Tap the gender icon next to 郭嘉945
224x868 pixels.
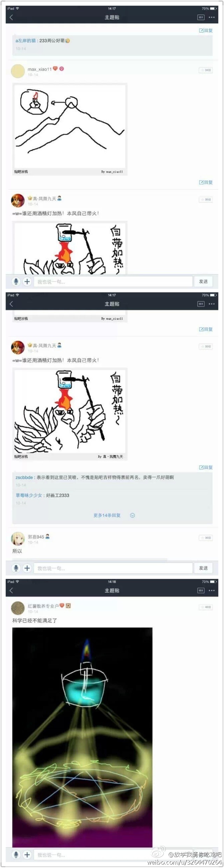[x=48, y=536]
